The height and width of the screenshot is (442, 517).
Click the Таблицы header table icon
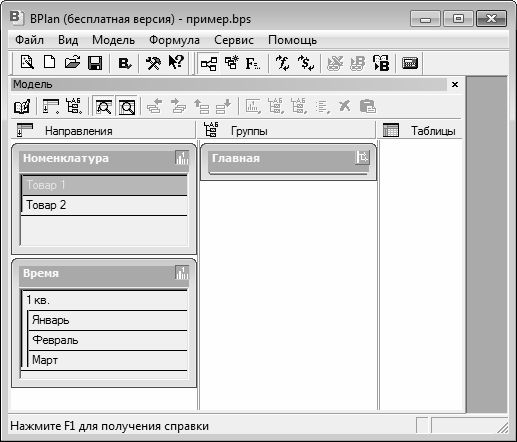tap(391, 130)
